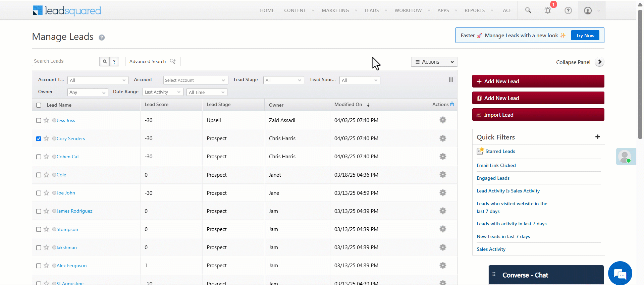Star the lead Jess Joss

click(x=46, y=120)
